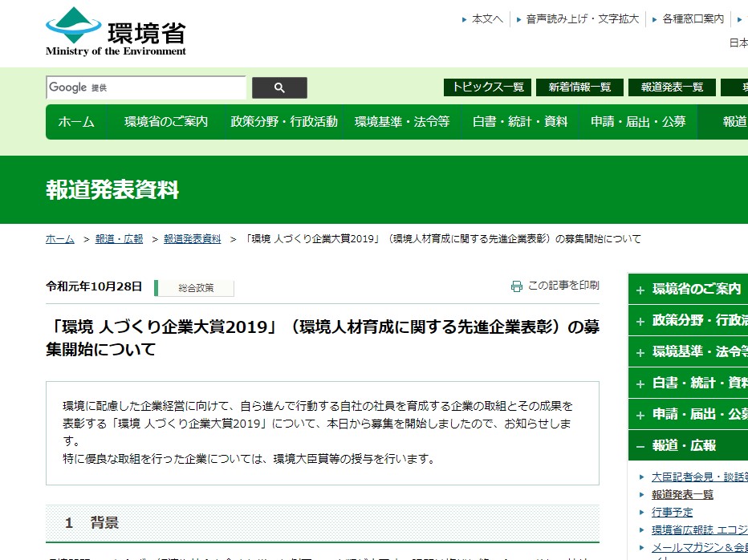The height and width of the screenshot is (560, 748).
Task: Click the 報道発表一覧 button in header
Action: point(672,87)
